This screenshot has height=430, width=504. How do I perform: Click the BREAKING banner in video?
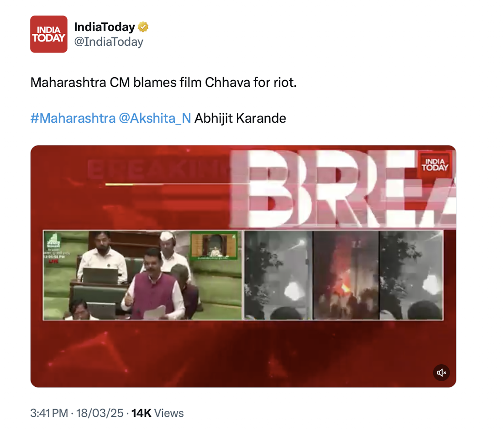point(343,189)
